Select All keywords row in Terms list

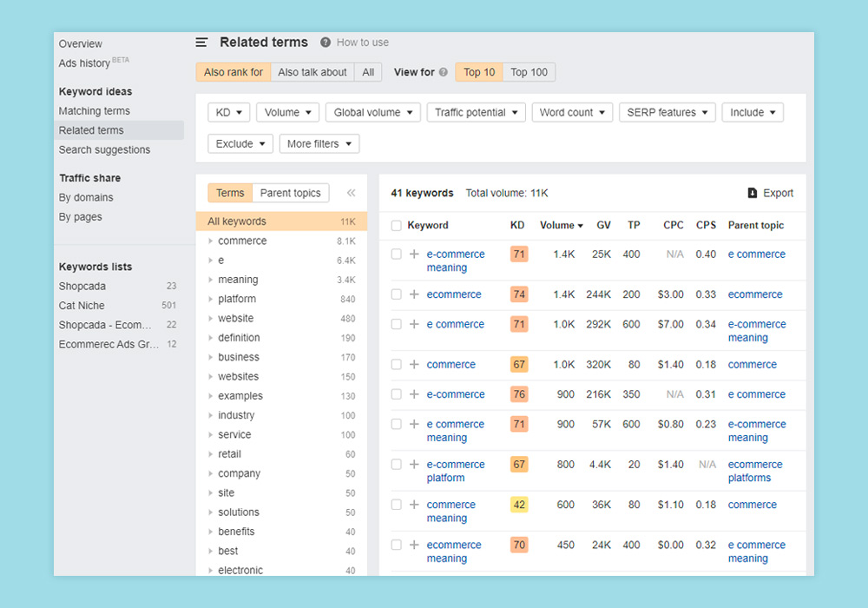pos(281,221)
